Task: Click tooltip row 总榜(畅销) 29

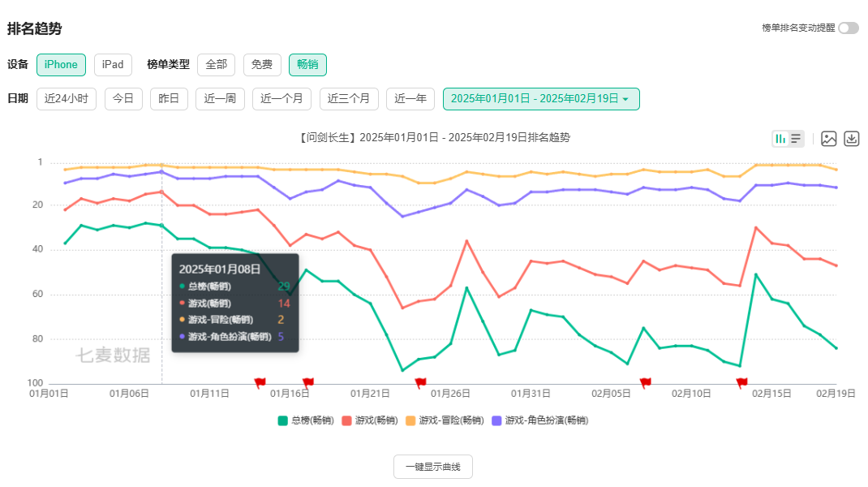Action: pyautogui.click(x=234, y=287)
